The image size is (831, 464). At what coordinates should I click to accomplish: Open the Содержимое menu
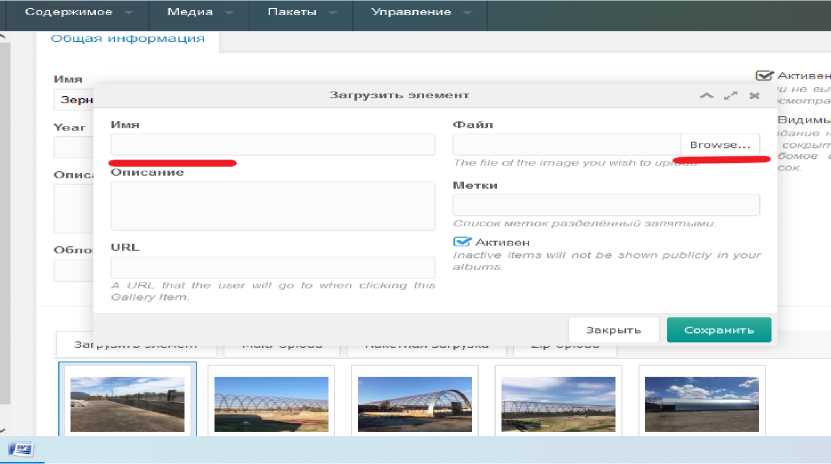(x=68, y=12)
